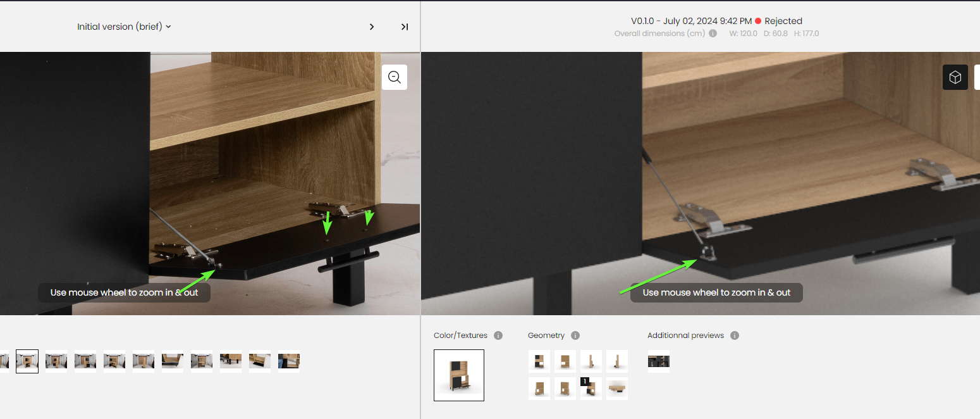Open the Additionnal previews thumbnail
The image size is (980, 419).
(659, 361)
